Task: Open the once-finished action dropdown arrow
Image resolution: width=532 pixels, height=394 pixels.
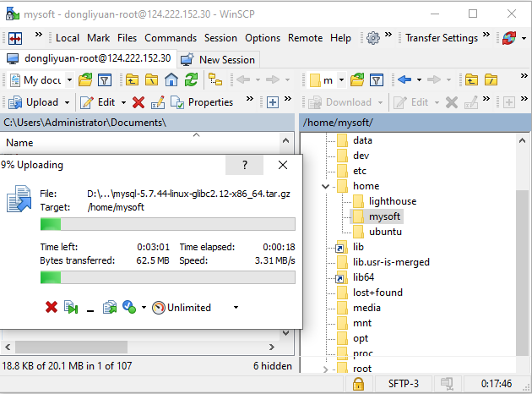Action: [144, 308]
